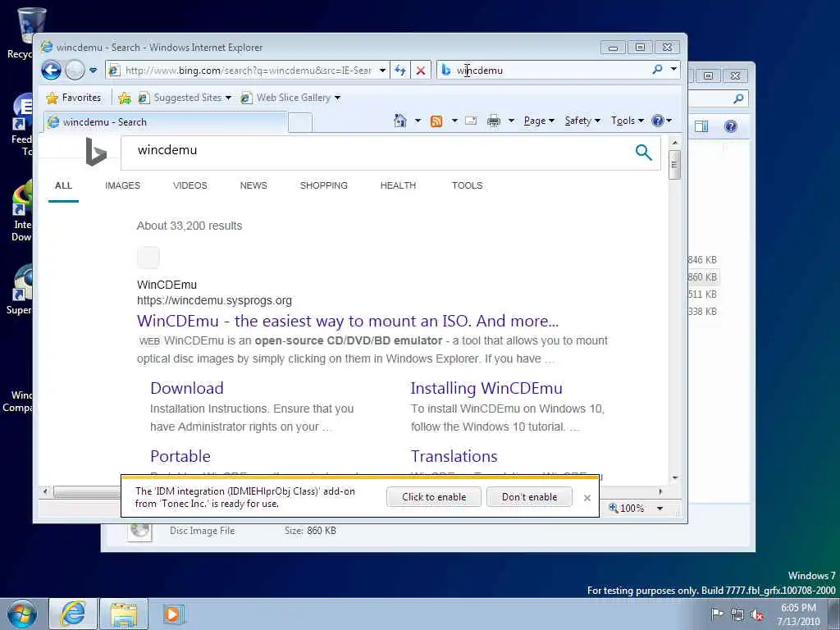Open the Tools menu
This screenshot has height=630, width=840.
pos(627,121)
